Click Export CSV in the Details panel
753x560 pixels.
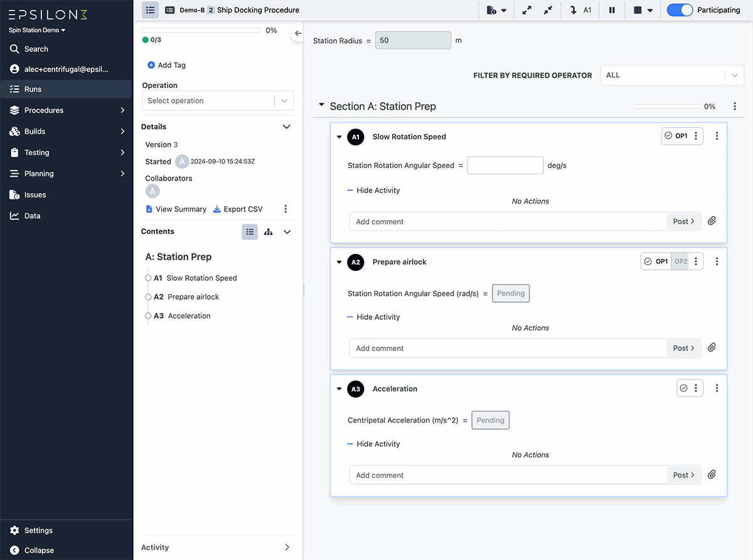pos(237,209)
